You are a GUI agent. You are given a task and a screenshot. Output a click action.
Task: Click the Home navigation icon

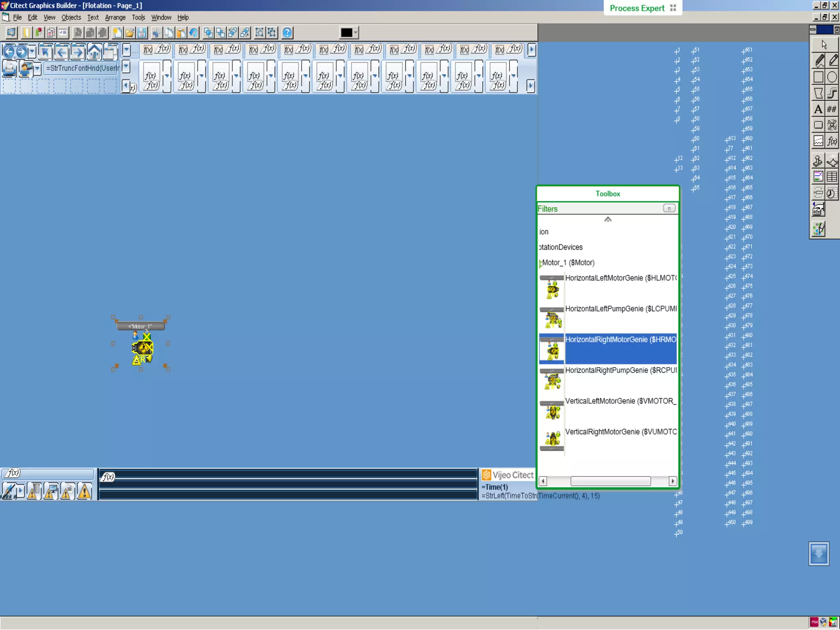point(94,52)
